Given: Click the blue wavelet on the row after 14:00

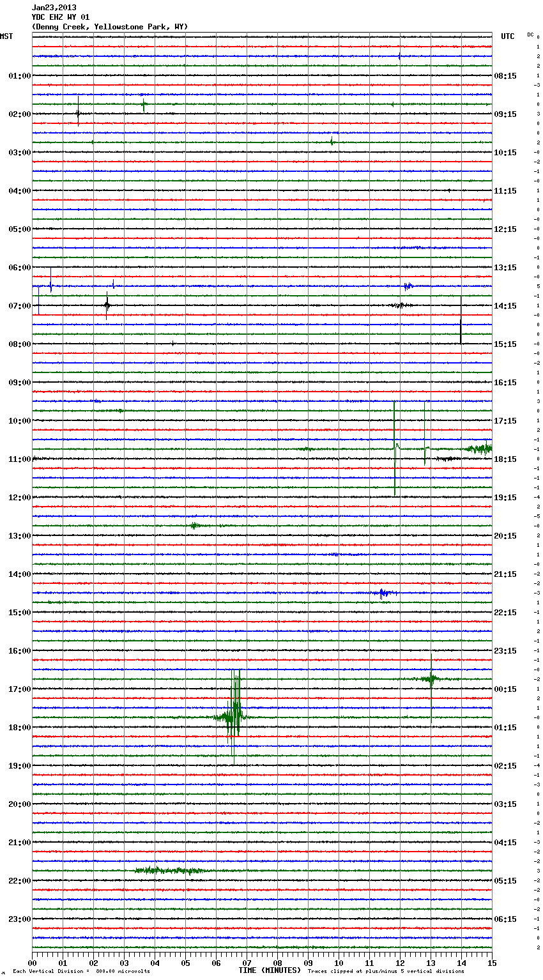Looking at the screenshot, I should tap(383, 593).
